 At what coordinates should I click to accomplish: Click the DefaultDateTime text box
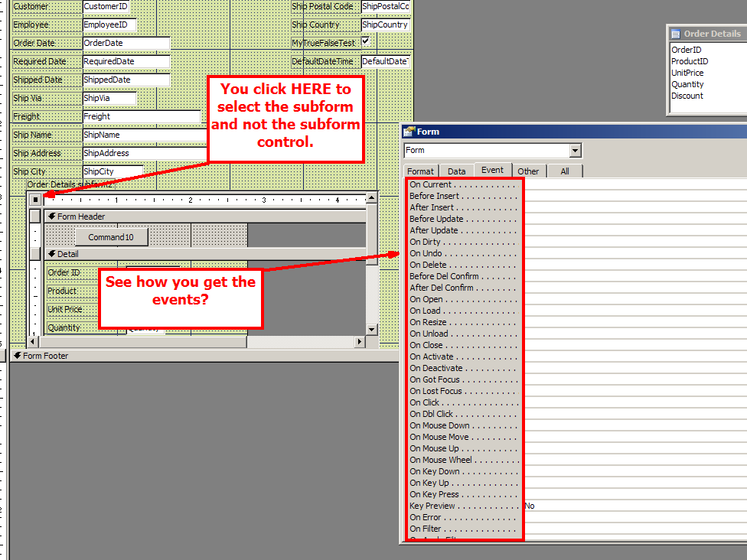pos(386,61)
